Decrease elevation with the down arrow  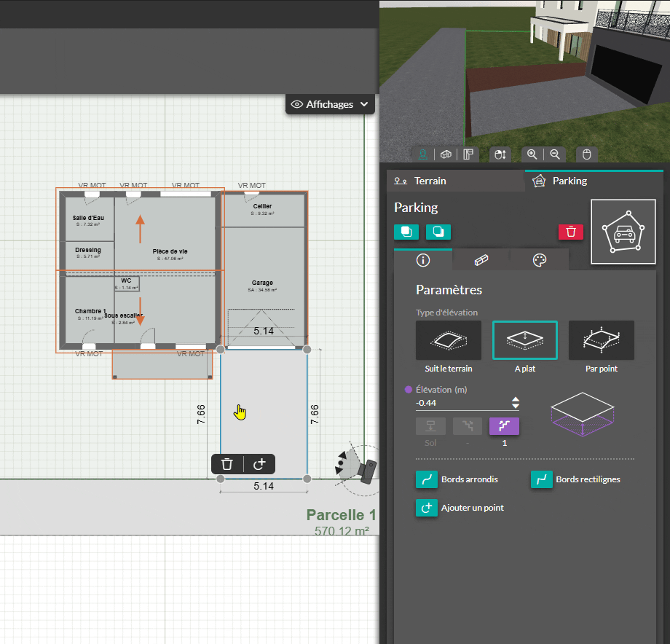pos(516,406)
